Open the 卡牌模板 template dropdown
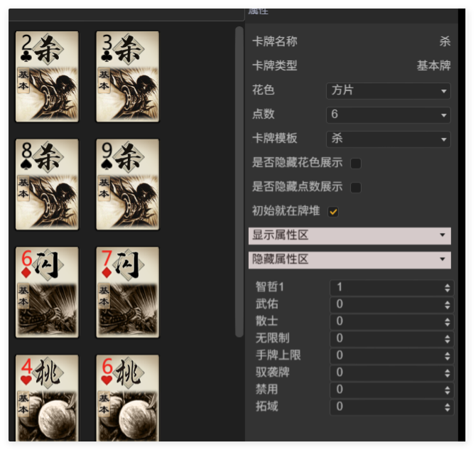 coord(389,139)
